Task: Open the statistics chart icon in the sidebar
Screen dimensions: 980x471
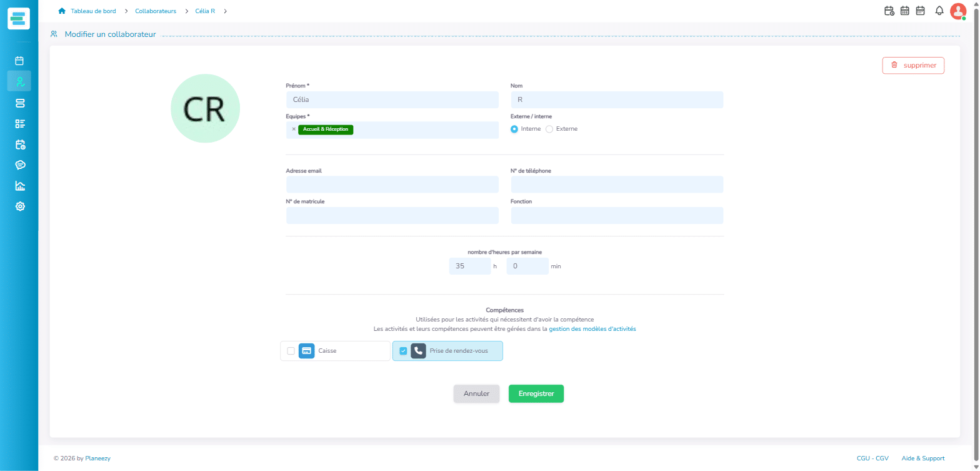Action: (19, 186)
